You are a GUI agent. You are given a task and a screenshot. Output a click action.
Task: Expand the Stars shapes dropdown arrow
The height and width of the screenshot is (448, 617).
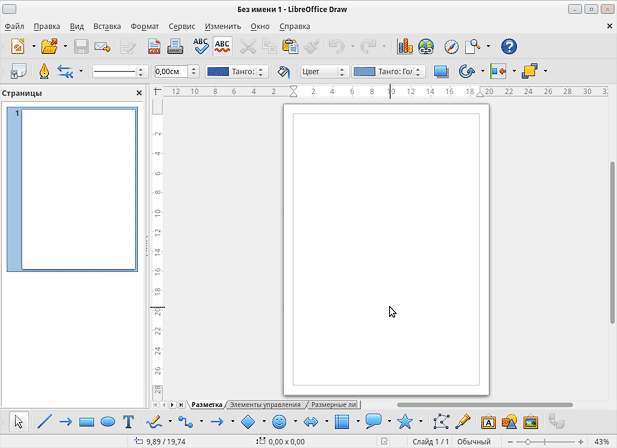pos(421,422)
